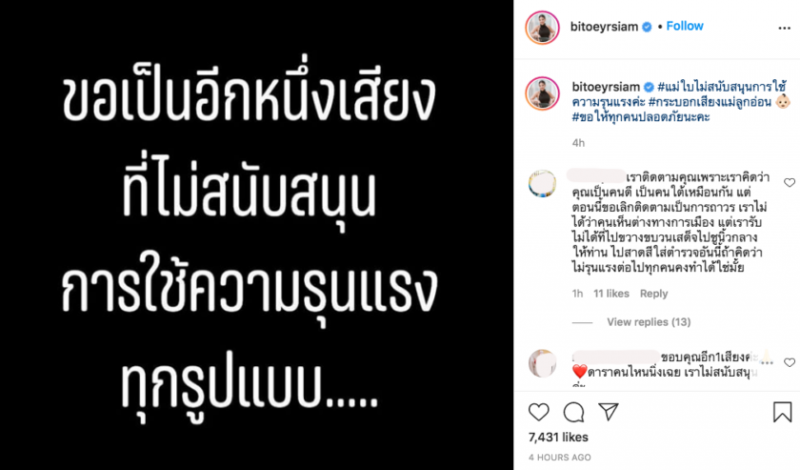
Task: Open the 7,431 likes list
Action: coord(558,437)
